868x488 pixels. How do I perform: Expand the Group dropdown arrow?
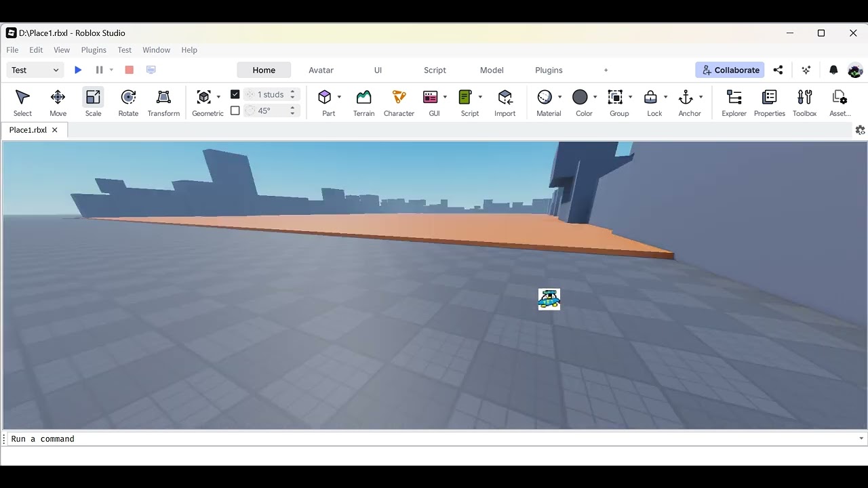point(630,97)
